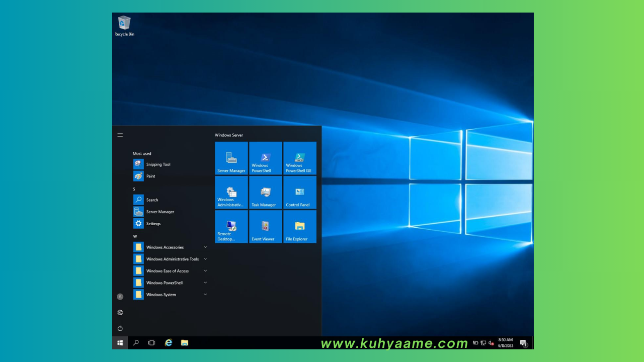Open the clock showing 8:50 AM

coord(506,343)
